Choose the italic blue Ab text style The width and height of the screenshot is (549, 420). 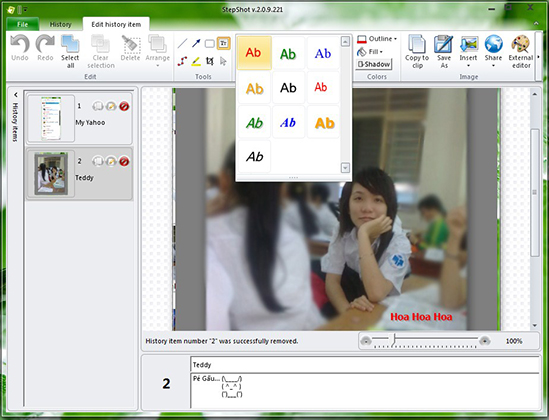pyautogui.click(x=288, y=122)
